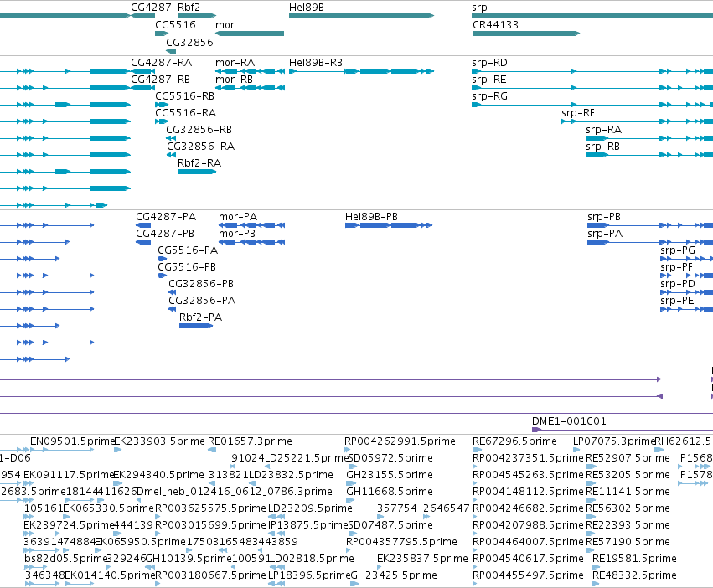Select protein CG32856-PA
Screen dimensions: 713x588
pyautogui.click(x=173, y=309)
